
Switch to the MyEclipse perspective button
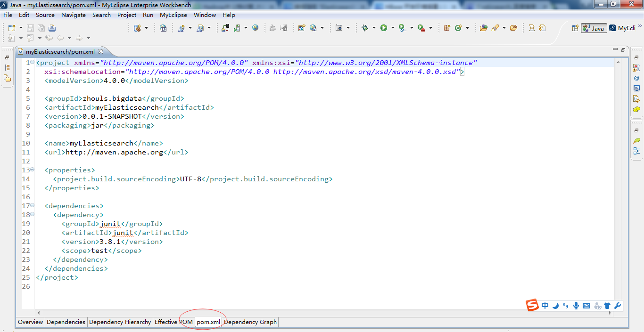click(x=623, y=28)
